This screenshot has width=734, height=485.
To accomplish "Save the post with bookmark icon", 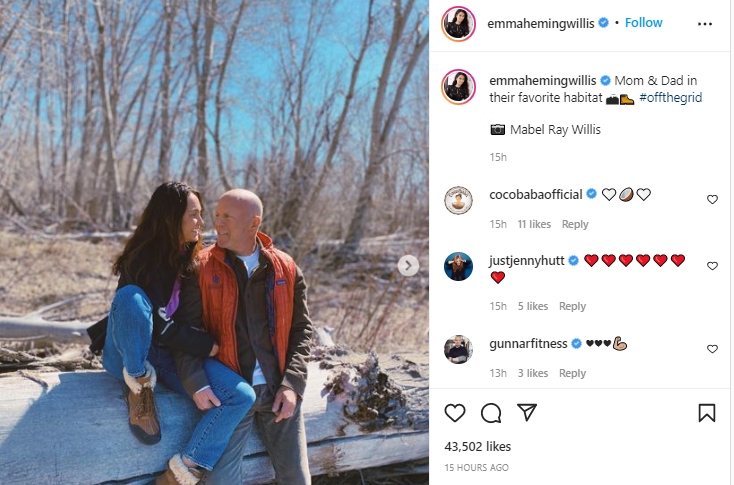I will (x=707, y=413).
